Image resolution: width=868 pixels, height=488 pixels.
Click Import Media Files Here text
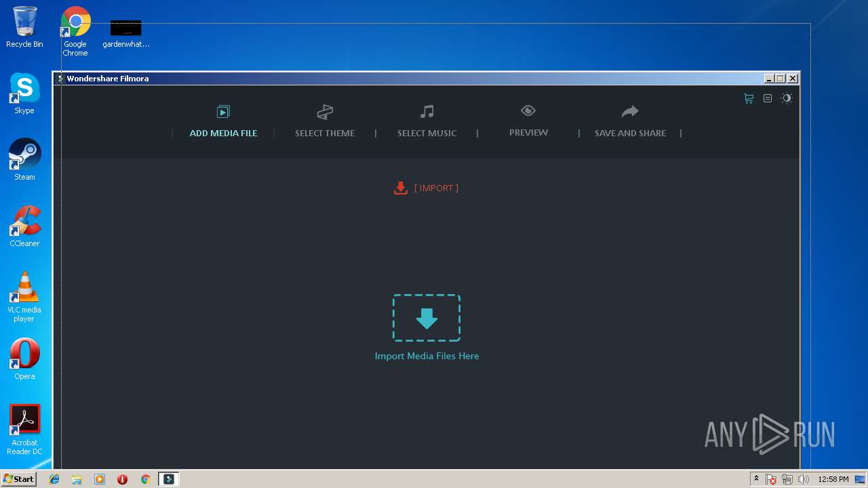[427, 356]
